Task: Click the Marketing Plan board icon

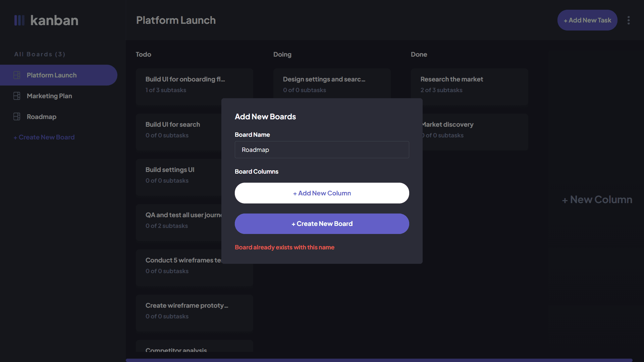Action: pos(17,96)
